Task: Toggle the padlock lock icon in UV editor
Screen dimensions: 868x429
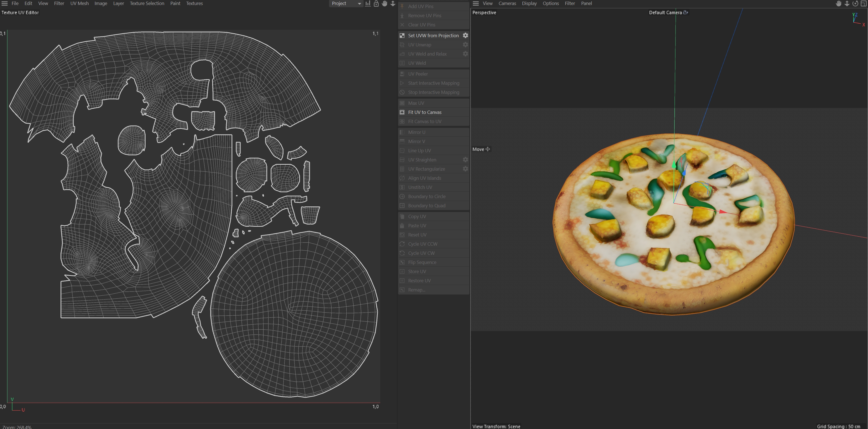Action: [376, 3]
